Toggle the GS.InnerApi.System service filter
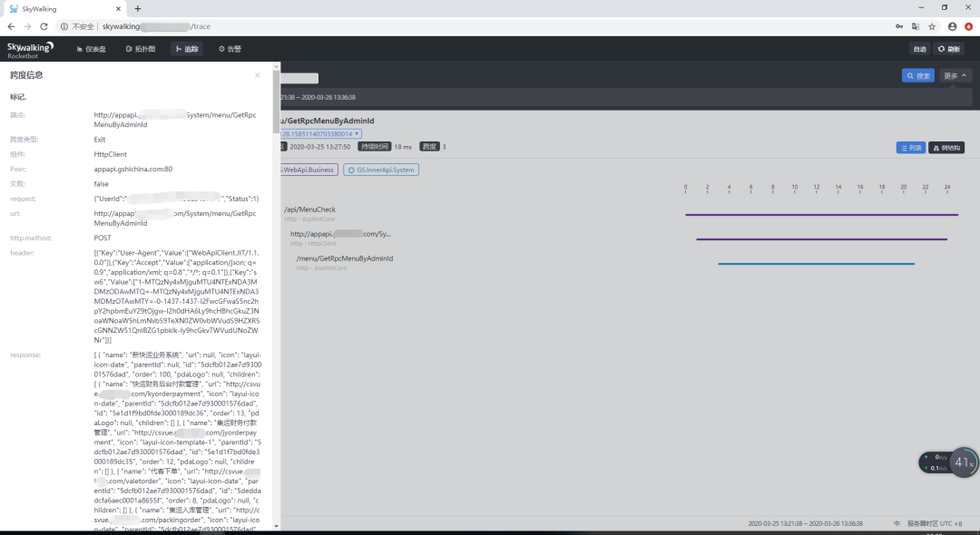This screenshot has height=535, width=980. pyautogui.click(x=380, y=170)
